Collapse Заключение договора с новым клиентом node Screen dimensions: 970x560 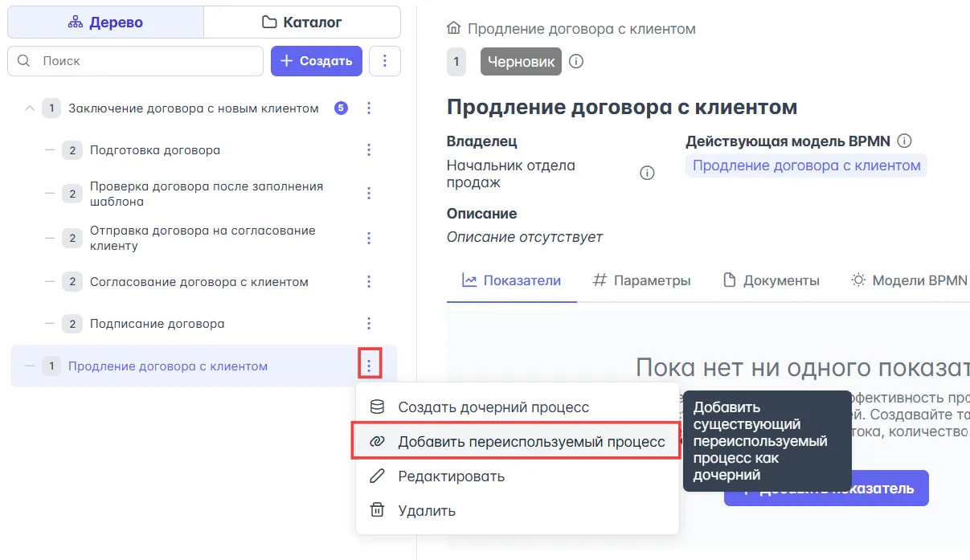[x=30, y=108]
